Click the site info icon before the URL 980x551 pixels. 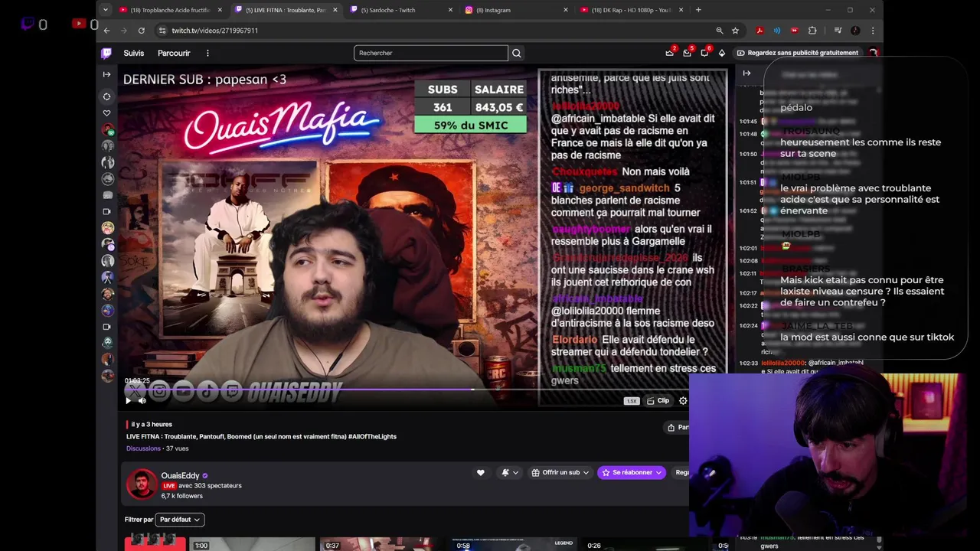click(x=162, y=31)
